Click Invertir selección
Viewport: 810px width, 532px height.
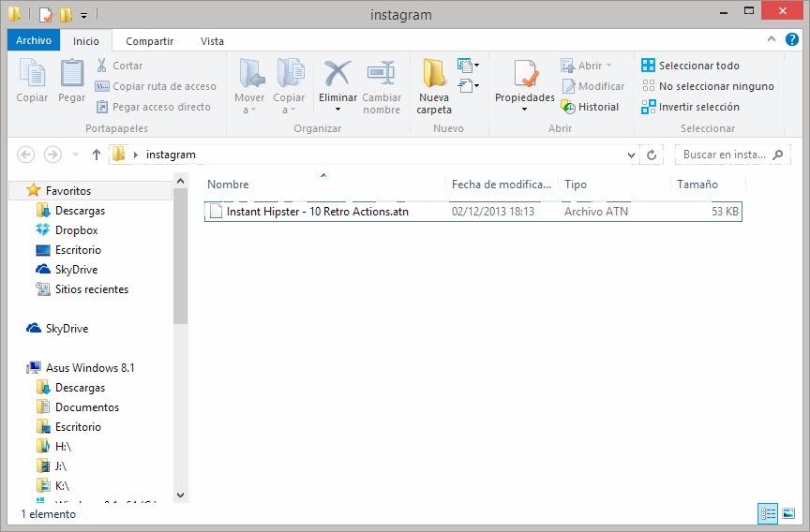tap(690, 107)
